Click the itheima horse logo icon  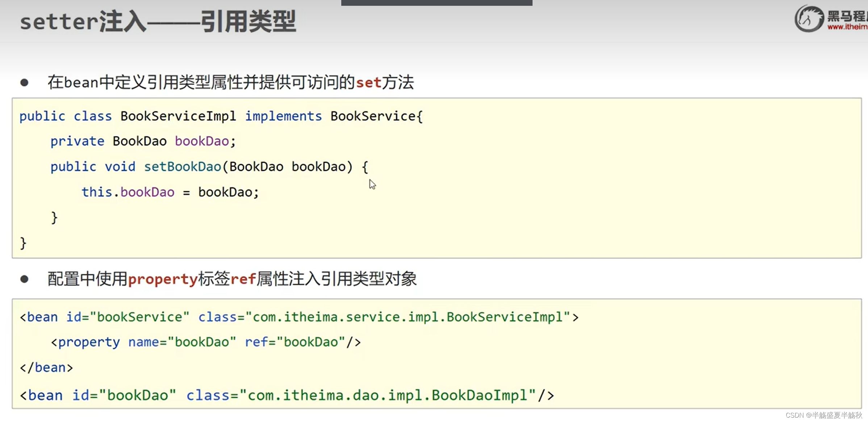(x=809, y=18)
